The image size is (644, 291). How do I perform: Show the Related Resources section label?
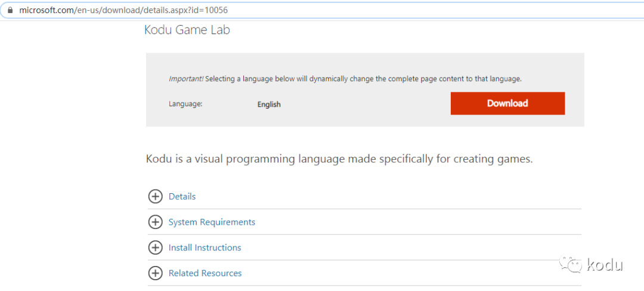coord(205,273)
